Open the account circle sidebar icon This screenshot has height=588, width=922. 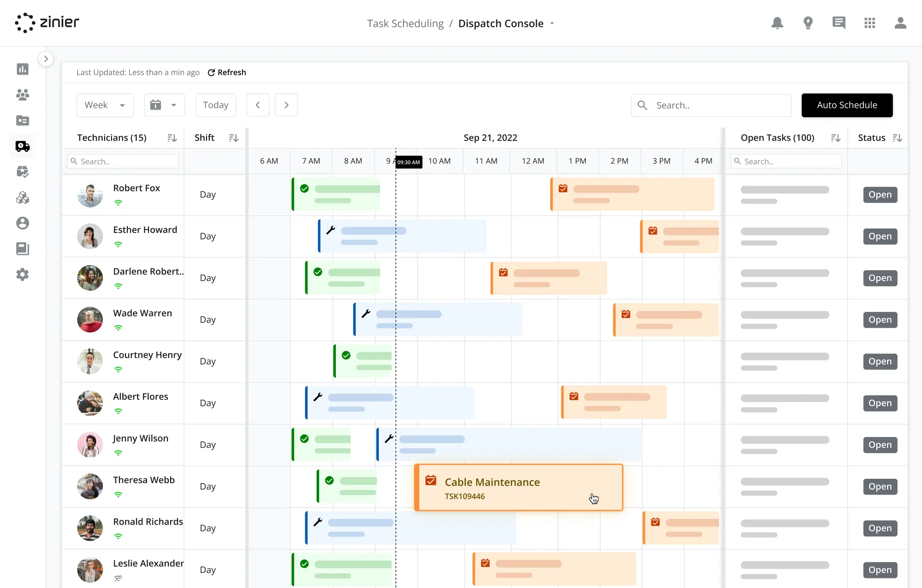tap(23, 223)
